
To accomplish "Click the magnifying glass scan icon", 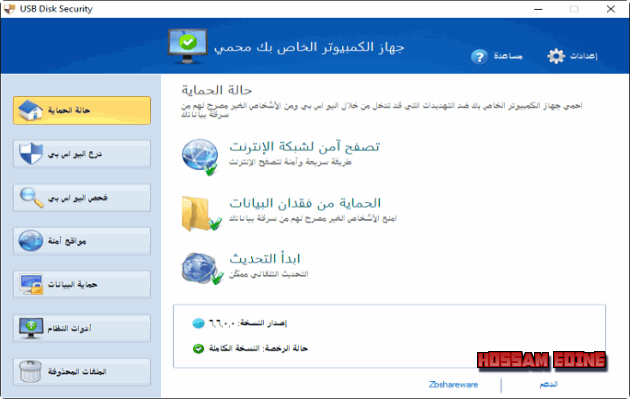I will click(x=31, y=197).
